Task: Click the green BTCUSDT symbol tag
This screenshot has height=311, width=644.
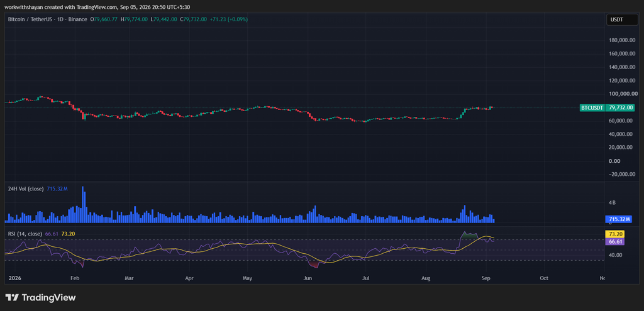Action: click(592, 108)
